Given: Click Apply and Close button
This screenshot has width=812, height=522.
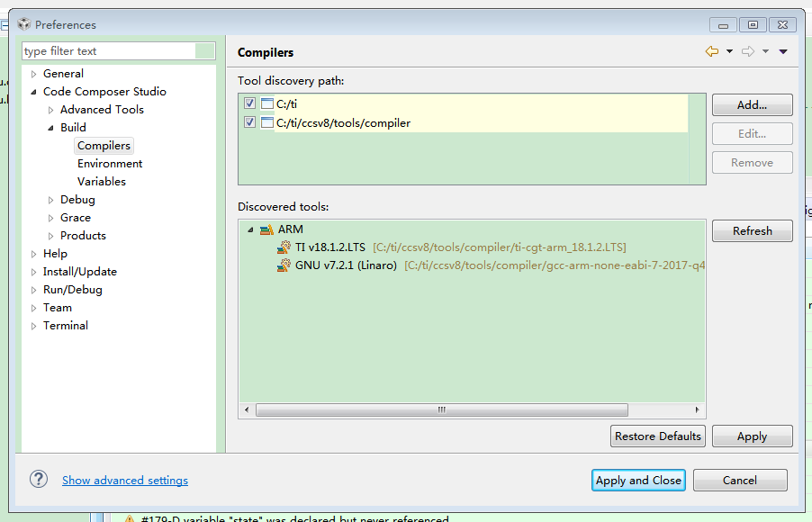Looking at the screenshot, I should [638, 480].
